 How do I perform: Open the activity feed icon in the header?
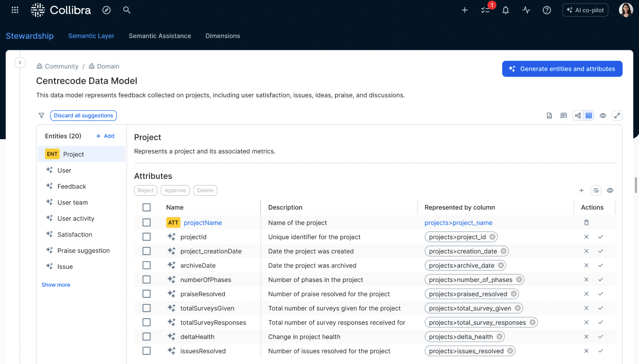pos(526,10)
